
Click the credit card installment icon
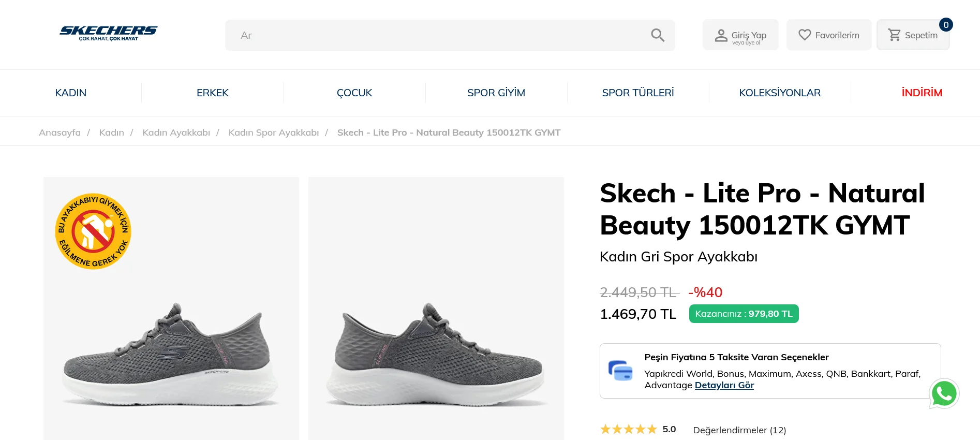tap(620, 371)
